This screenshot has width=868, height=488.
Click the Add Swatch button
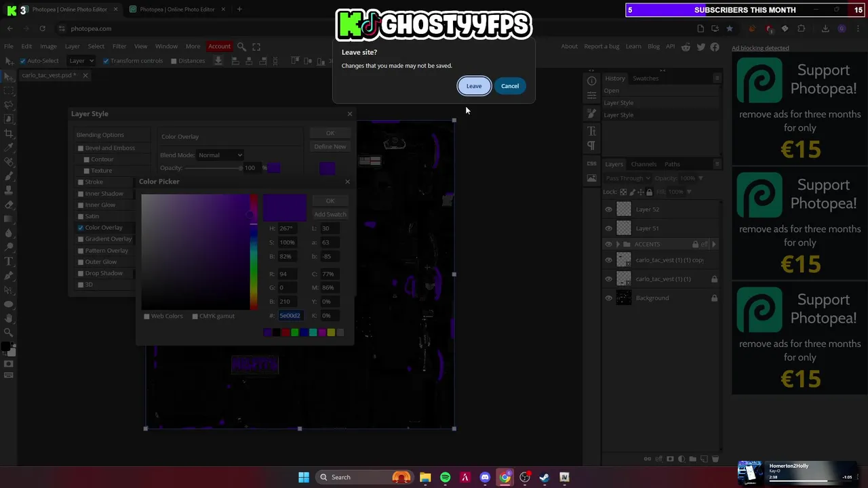(330, 214)
